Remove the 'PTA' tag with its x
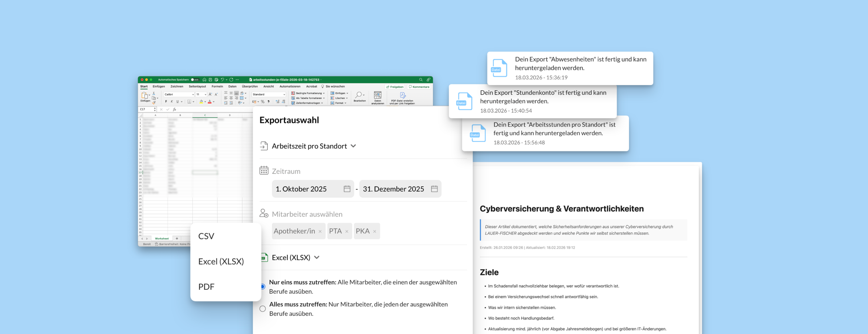 click(x=347, y=232)
